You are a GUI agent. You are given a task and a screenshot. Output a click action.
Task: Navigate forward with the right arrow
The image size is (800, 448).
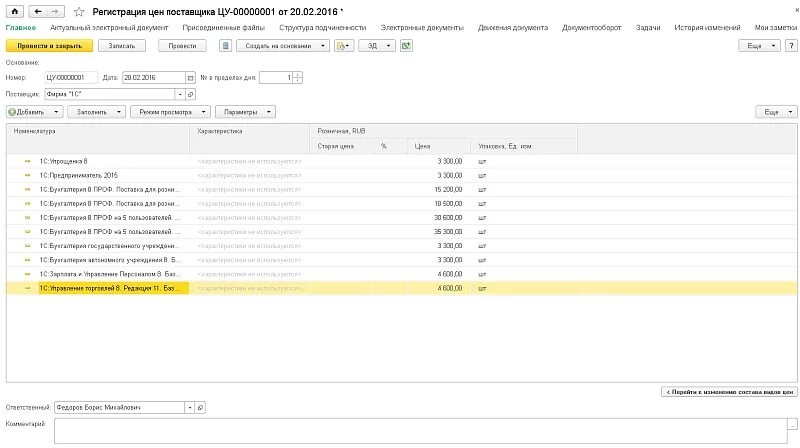(x=55, y=11)
